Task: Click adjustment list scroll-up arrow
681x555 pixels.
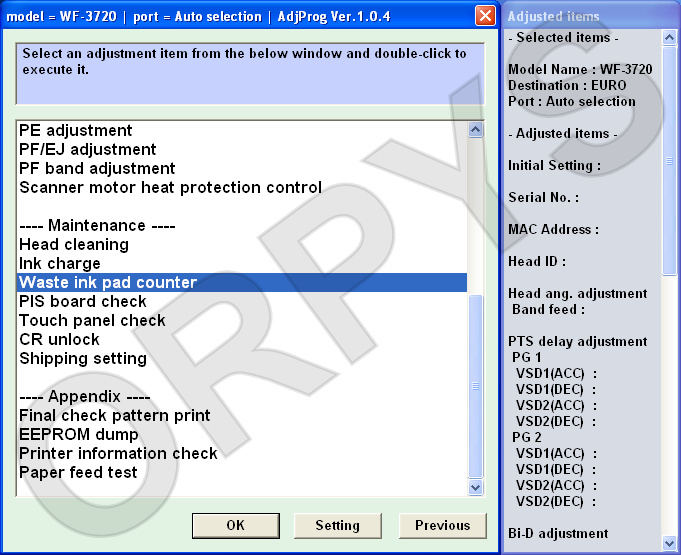Action: 476,129
